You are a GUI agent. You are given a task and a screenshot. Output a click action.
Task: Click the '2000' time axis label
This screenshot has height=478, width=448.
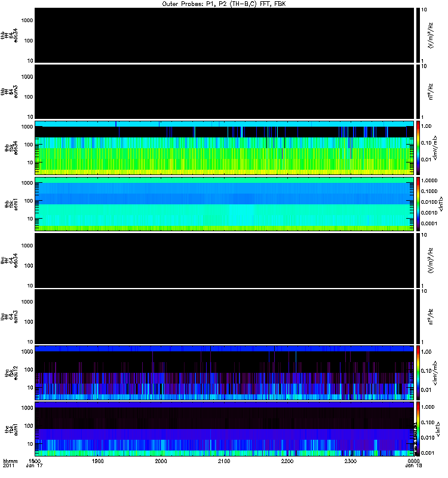pos(161,461)
